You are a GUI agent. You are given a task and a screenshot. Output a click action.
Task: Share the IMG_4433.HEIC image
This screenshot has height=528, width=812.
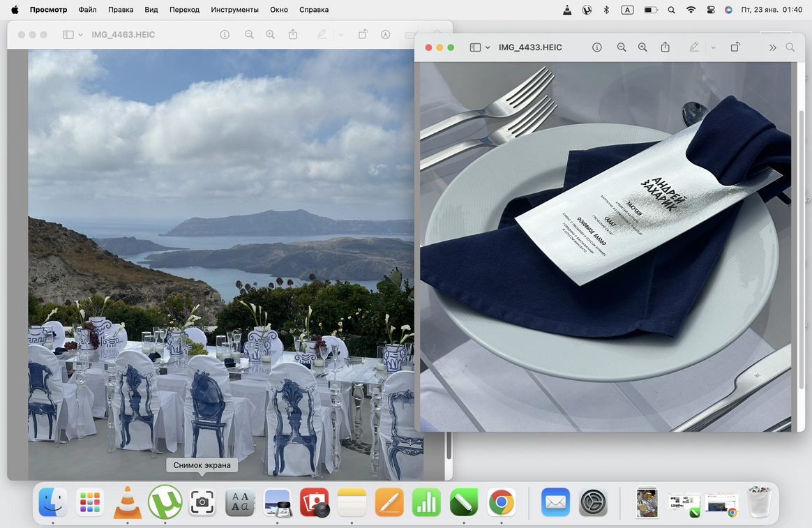click(666, 47)
